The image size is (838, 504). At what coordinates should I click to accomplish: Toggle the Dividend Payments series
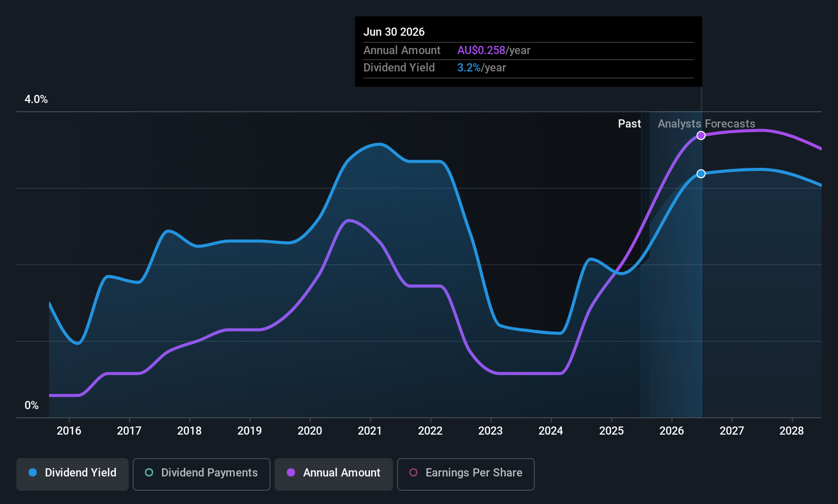[x=202, y=474]
